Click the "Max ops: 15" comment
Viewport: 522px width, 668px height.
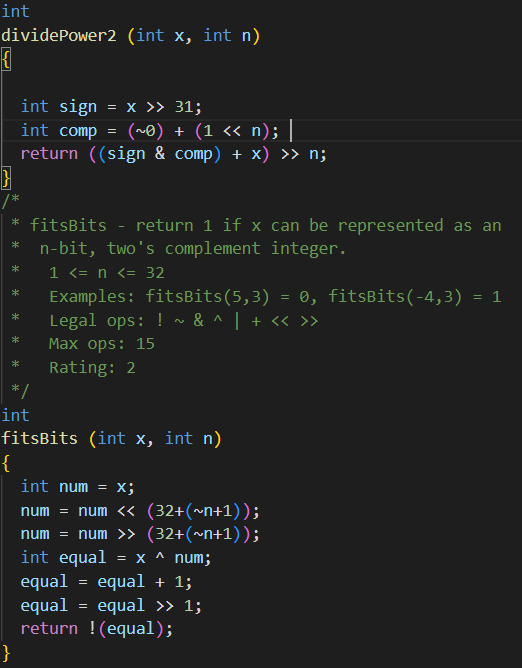(x=102, y=344)
